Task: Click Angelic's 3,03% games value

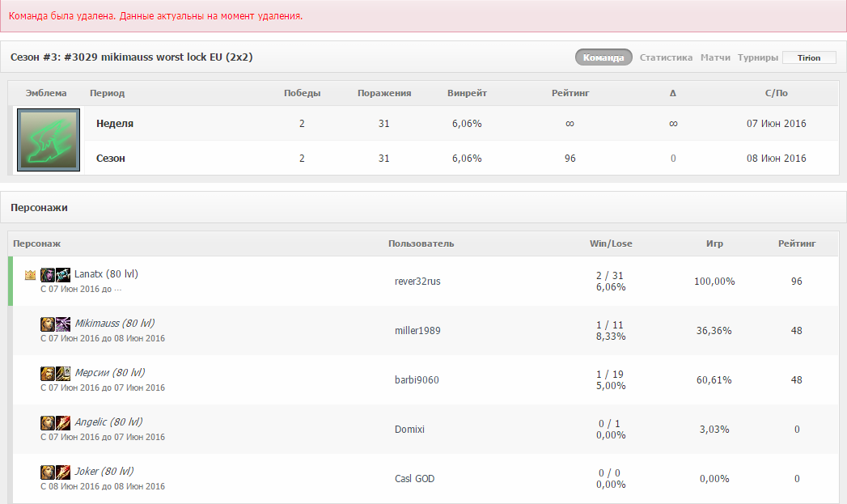Action: (714, 430)
